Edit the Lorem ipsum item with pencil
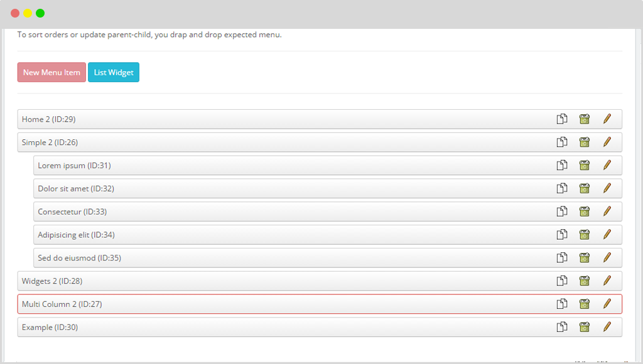 (x=607, y=165)
